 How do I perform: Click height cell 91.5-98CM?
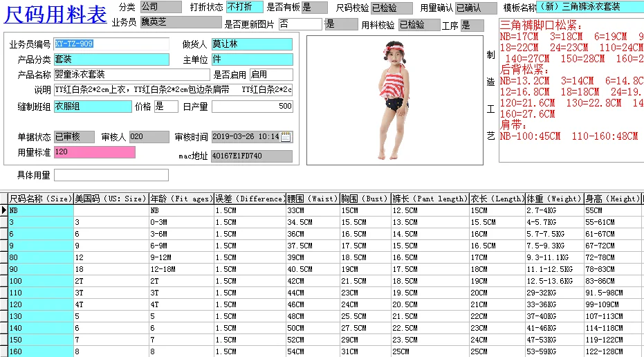click(612, 293)
